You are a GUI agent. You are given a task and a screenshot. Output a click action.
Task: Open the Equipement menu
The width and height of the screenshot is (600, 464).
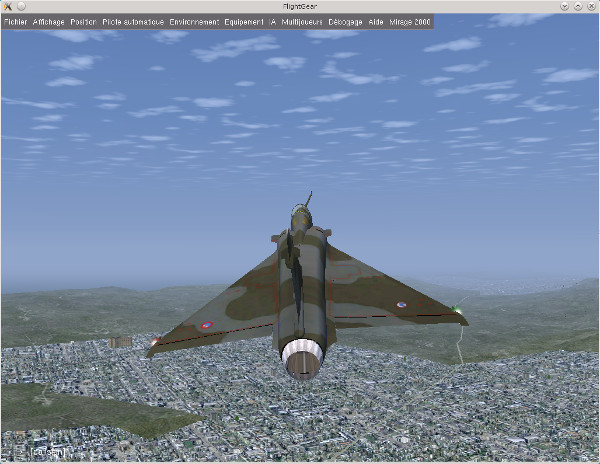pyautogui.click(x=244, y=21)
